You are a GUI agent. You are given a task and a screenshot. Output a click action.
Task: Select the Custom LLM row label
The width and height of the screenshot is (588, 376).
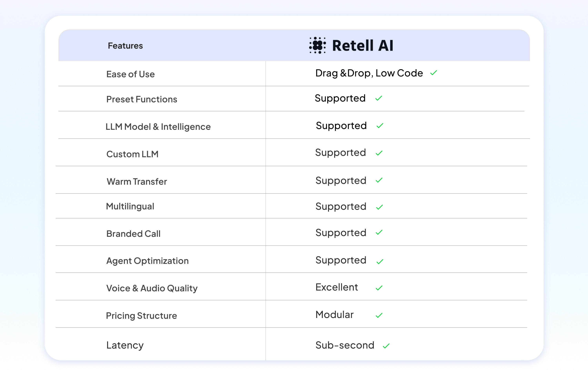[x=132, y=154]
